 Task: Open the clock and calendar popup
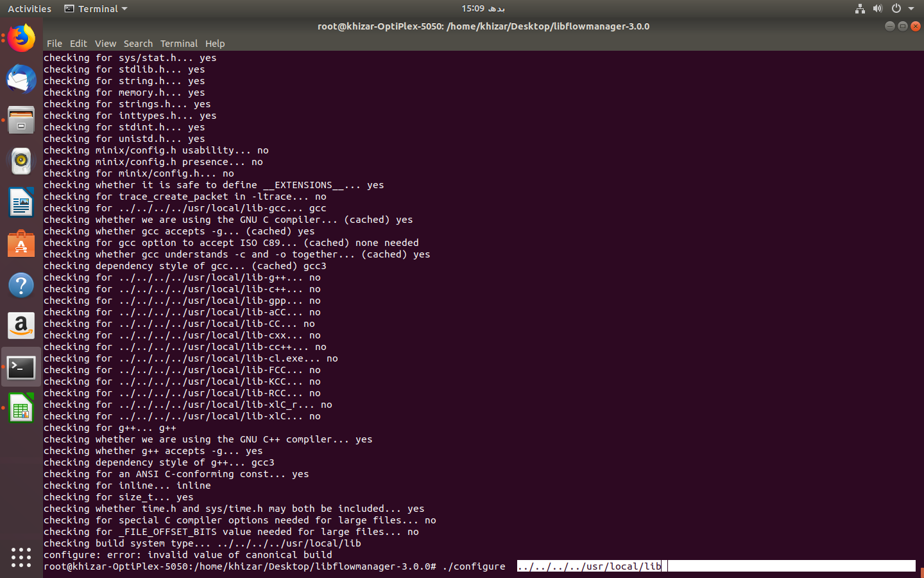[483, 8]
